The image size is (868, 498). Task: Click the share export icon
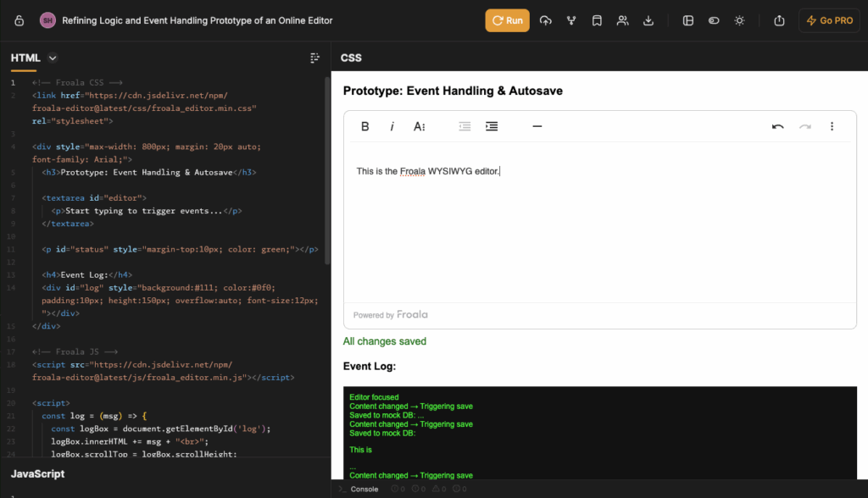pyautogui.click(x=779, y=20)
